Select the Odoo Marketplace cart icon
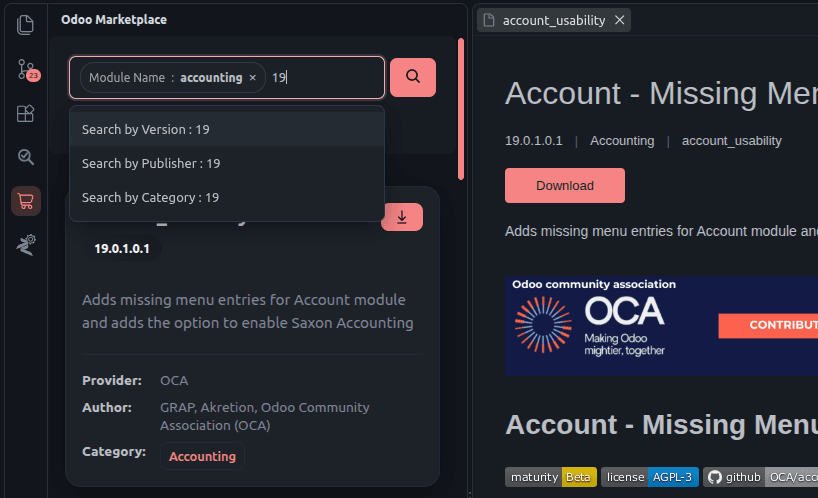818x498 pixels. 26,201
